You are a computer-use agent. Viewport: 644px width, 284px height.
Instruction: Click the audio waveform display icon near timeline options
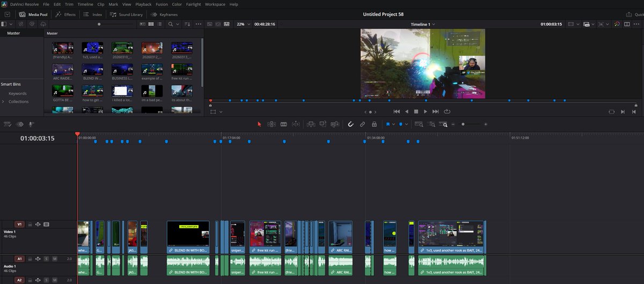click(x=20, y=124)
